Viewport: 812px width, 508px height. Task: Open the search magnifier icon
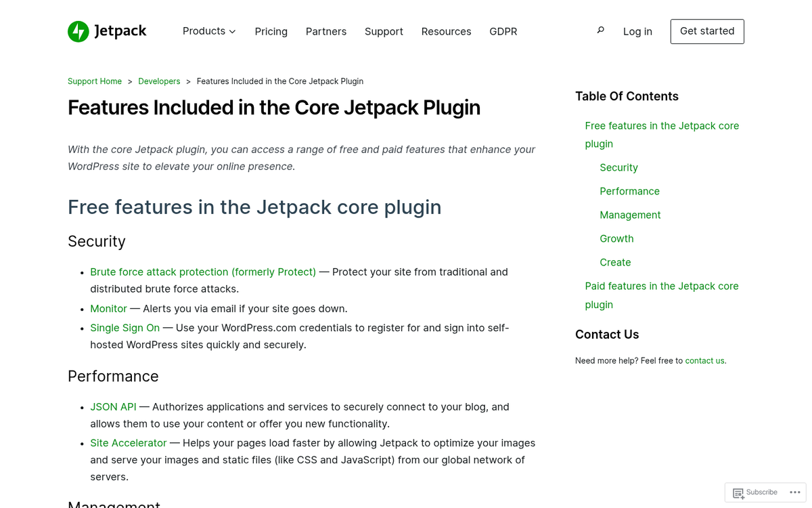600,30
